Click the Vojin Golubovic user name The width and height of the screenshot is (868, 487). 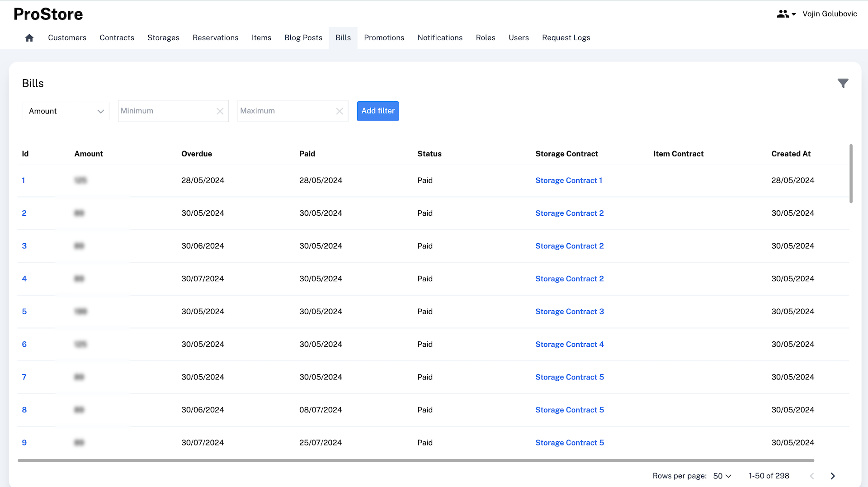coord(830,14)
